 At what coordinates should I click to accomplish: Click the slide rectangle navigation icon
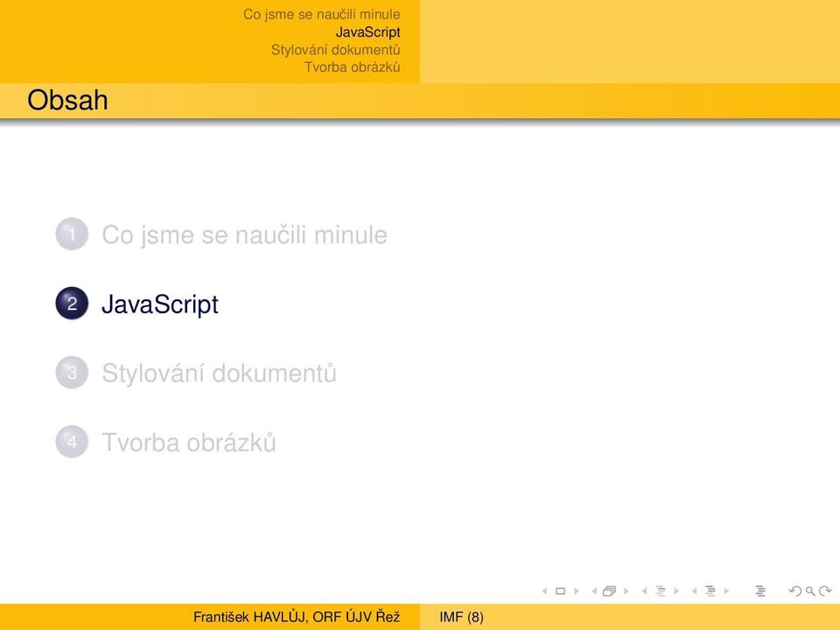point(560,591)
